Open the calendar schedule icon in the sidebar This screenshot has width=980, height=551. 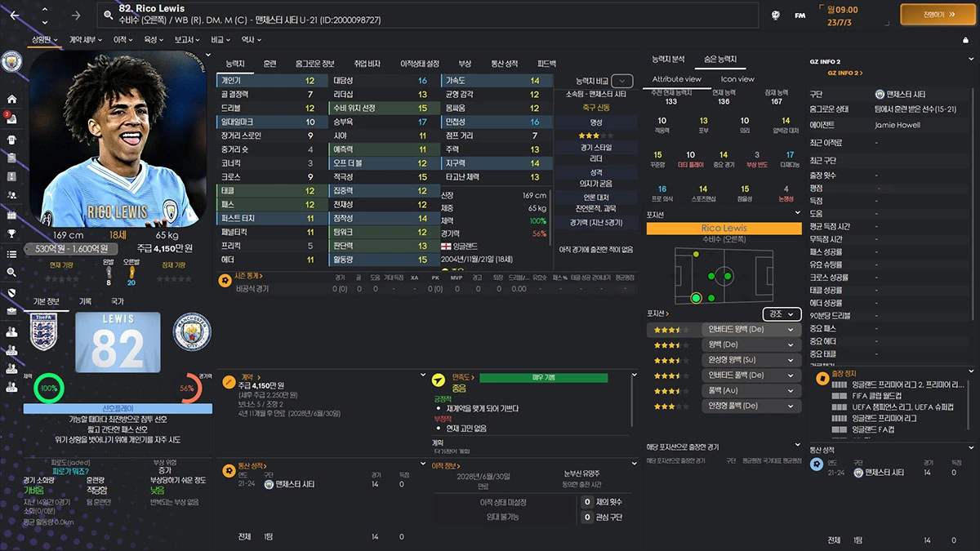pyautogui.click(x=11, y=215)
